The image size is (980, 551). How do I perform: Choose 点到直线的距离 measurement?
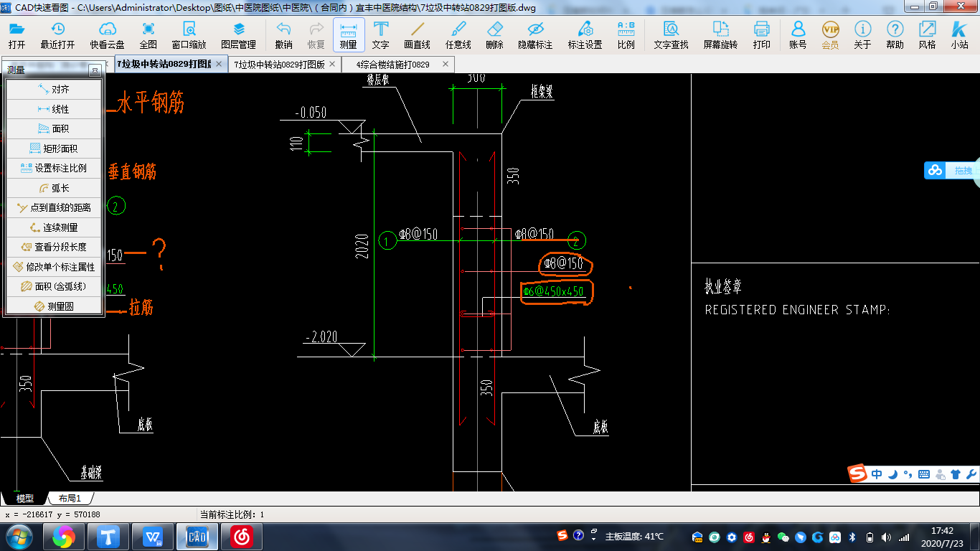54,207
